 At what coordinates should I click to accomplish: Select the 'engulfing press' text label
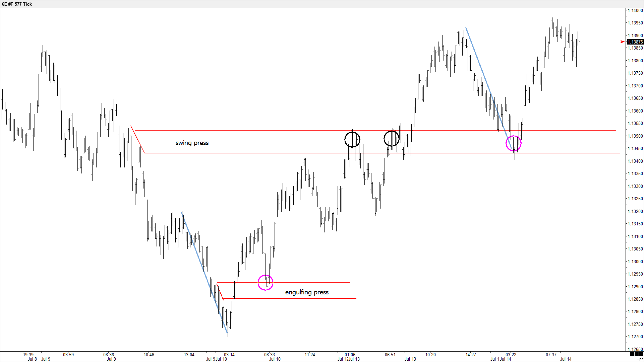click(x=307, y=292)
